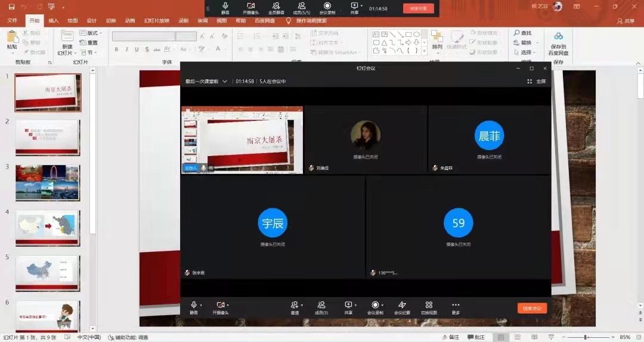Expand the 最后一次课堂啦 meeting title dropdown
The height and width of the screenshot is (342, 644).
[x=225, y=82]
